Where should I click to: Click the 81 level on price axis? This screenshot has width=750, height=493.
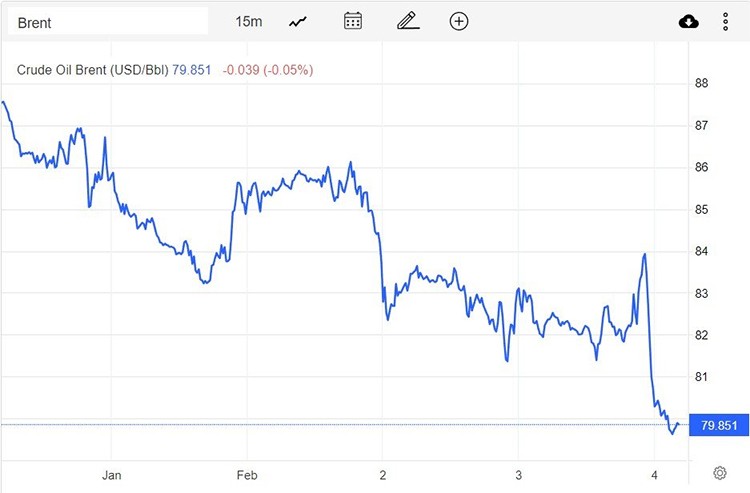[x=702, y=376]
